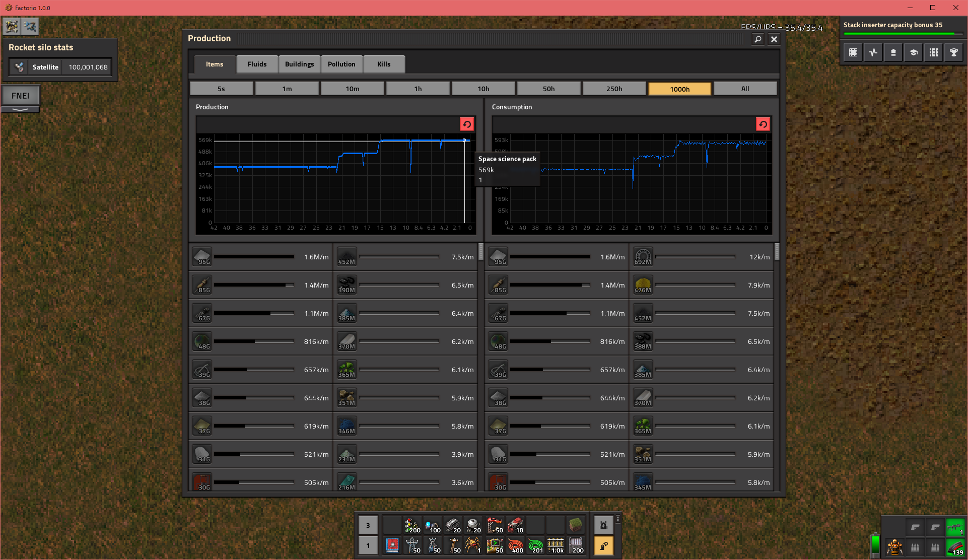Select the 10h time range
The width and height of the screenshot is (968, 560).
point(483,89)
